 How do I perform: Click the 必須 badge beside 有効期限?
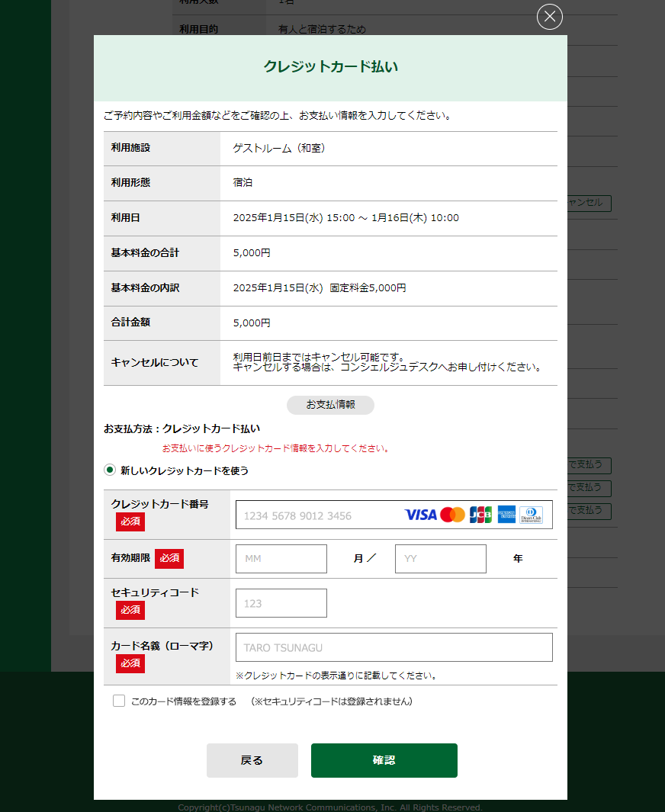(169, 558)
